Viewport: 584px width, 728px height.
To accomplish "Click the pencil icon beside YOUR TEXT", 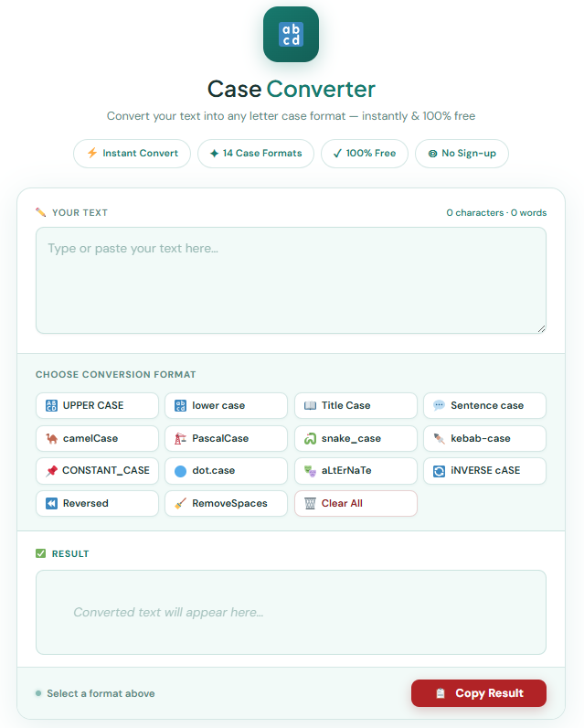I will coord(41,212).
